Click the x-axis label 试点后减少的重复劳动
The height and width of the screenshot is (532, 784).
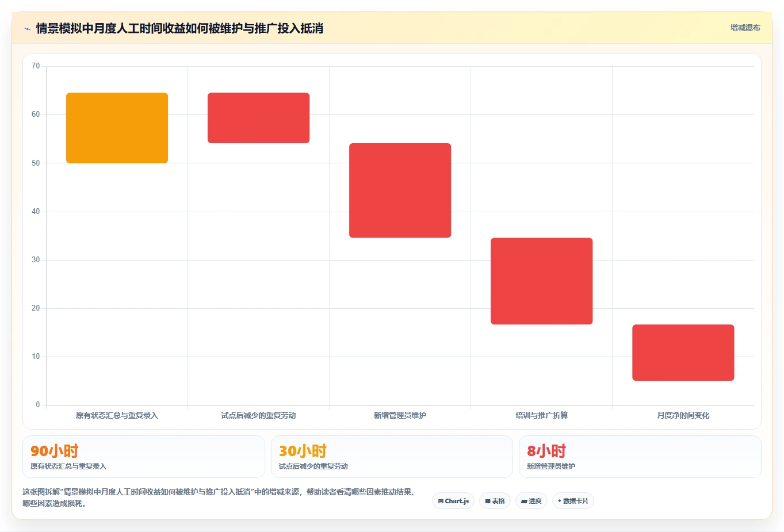tap(258, 415)
